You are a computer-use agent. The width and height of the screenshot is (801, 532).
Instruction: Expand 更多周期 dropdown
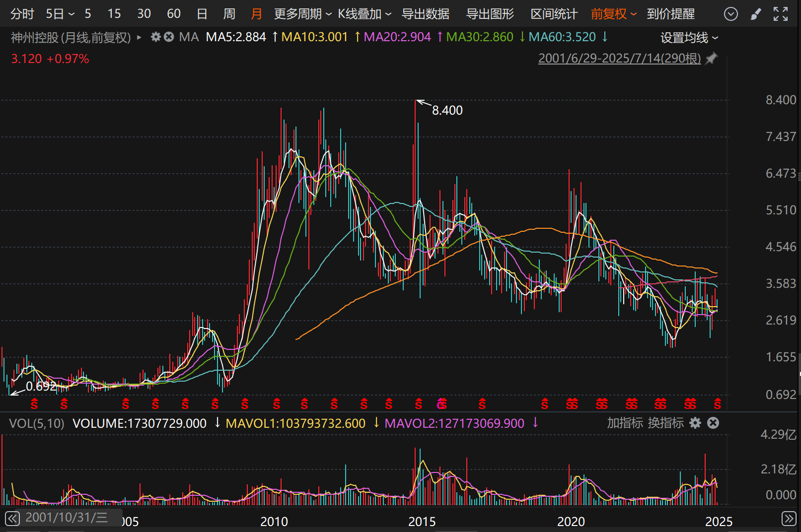303,14
